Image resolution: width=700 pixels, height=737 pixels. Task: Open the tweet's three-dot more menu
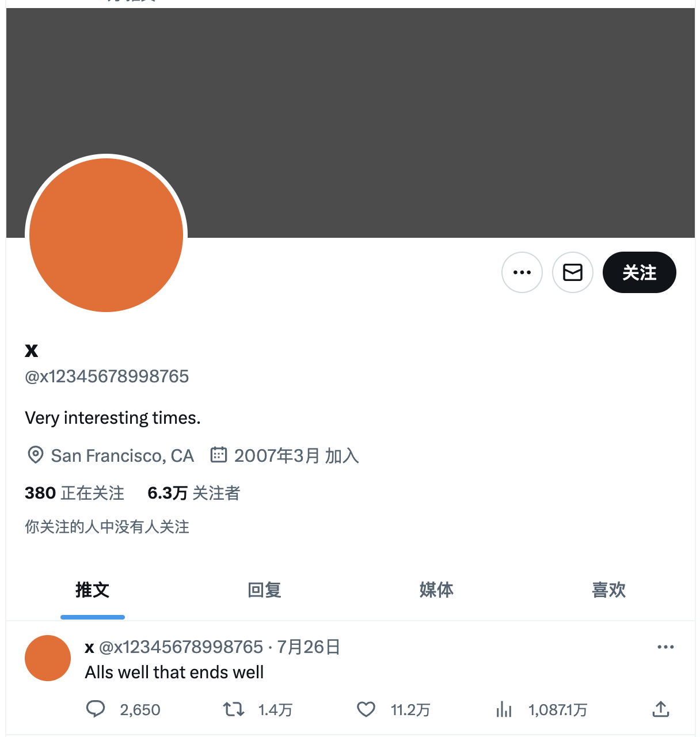click(665, 647)
